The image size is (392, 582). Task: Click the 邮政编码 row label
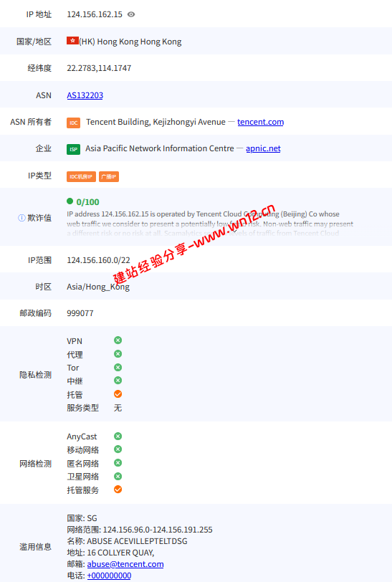pyautogui.click(x=35, y=313)
